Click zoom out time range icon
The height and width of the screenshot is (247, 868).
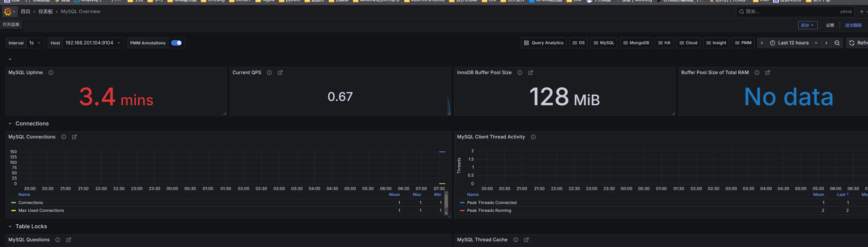pos(837,43)
